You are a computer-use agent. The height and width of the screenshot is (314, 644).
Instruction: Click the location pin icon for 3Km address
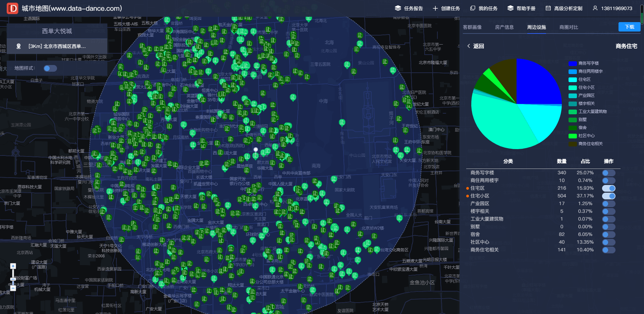(19, 46)
